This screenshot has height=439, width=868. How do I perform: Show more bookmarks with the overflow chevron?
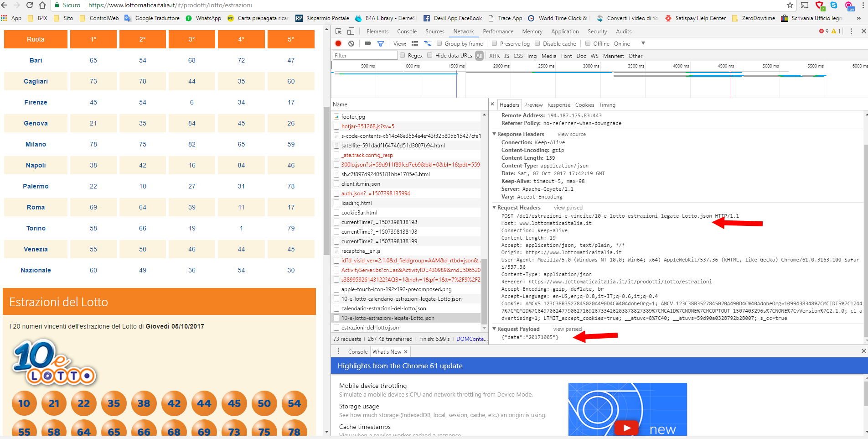(859, 18)
